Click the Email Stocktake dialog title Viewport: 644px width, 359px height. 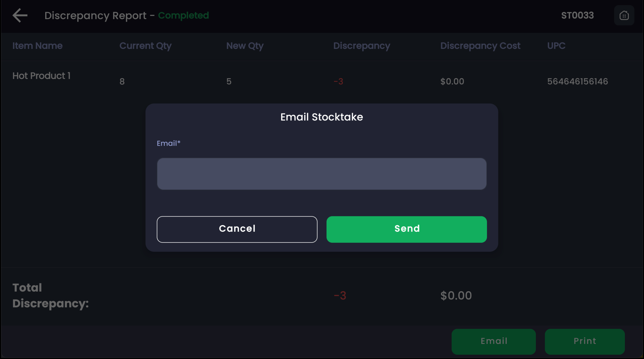click(321, 117)
